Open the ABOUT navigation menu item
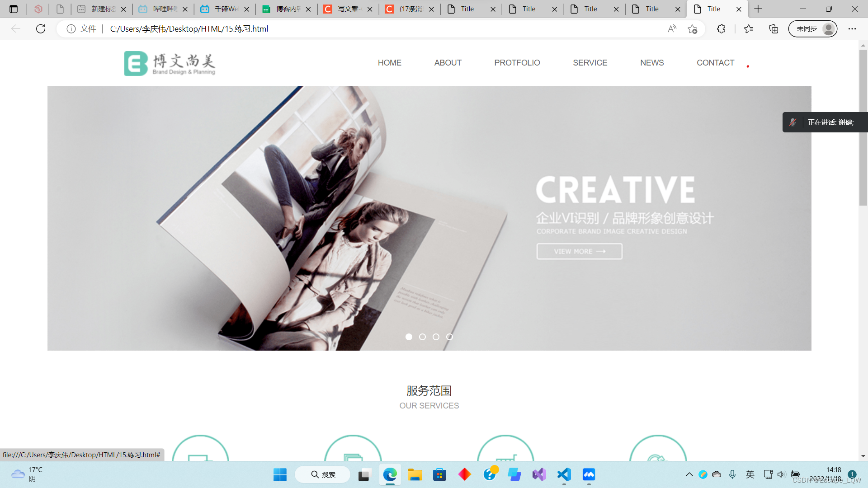 448,63
